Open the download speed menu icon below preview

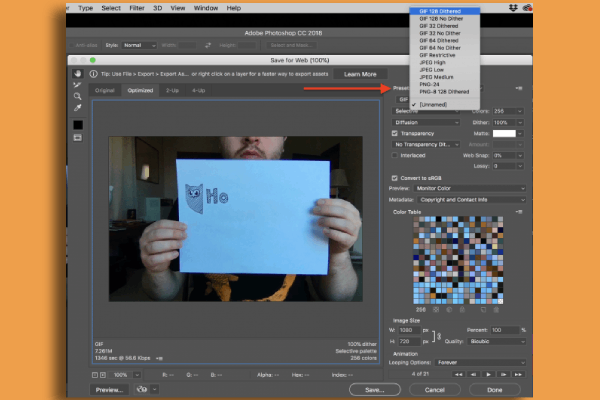pyautogui.click(x=159, y=358)
